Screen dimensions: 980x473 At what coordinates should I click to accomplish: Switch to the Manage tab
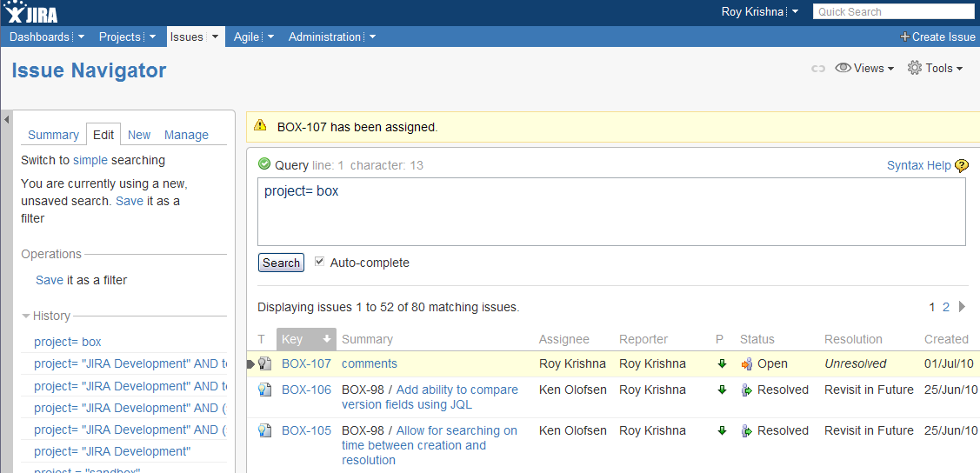click(x=186, y=135)
